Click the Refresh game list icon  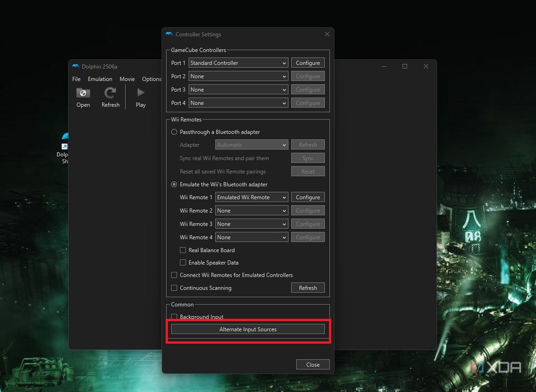click(x=110, y=93)
